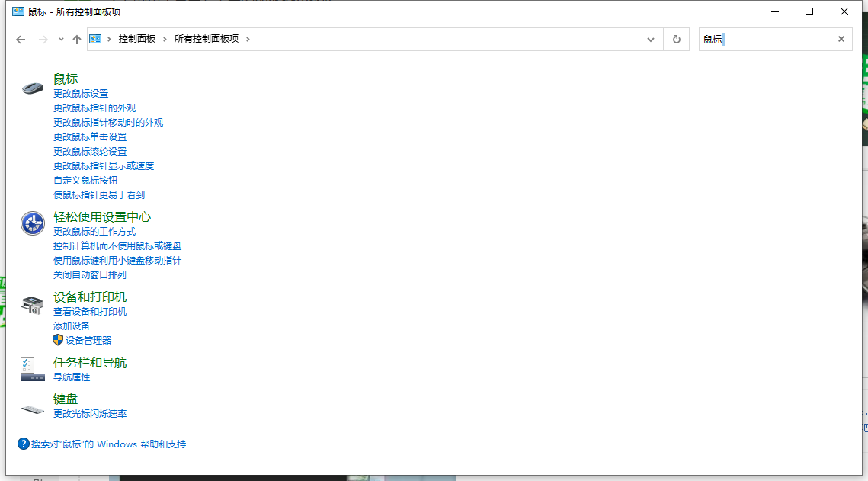Click the Taskbar and Navigation icon
Viewport: 868px width, 481px height.
point(33,369)
